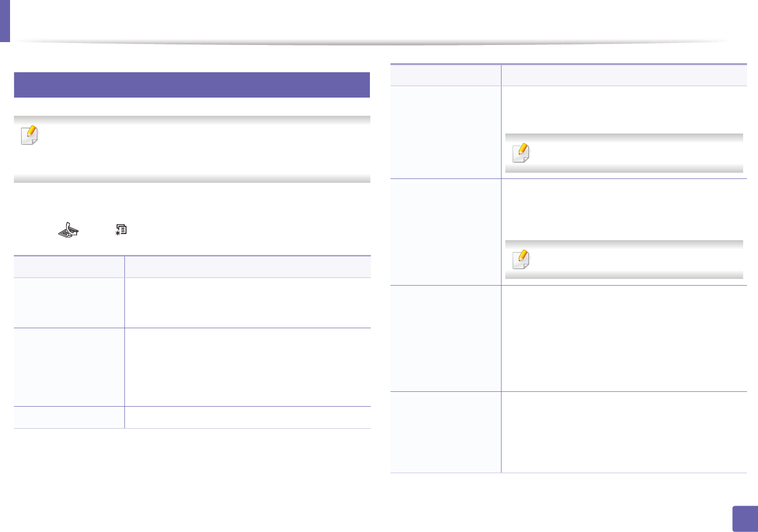
Task: Select the left table's first header cell
Action: point(69,267)
